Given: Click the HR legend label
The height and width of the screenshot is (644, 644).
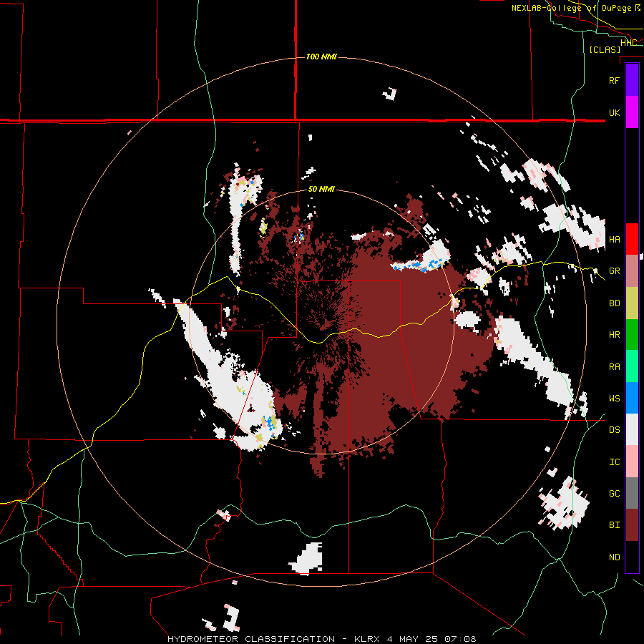Looking at the screenshot, I should 614,335.
